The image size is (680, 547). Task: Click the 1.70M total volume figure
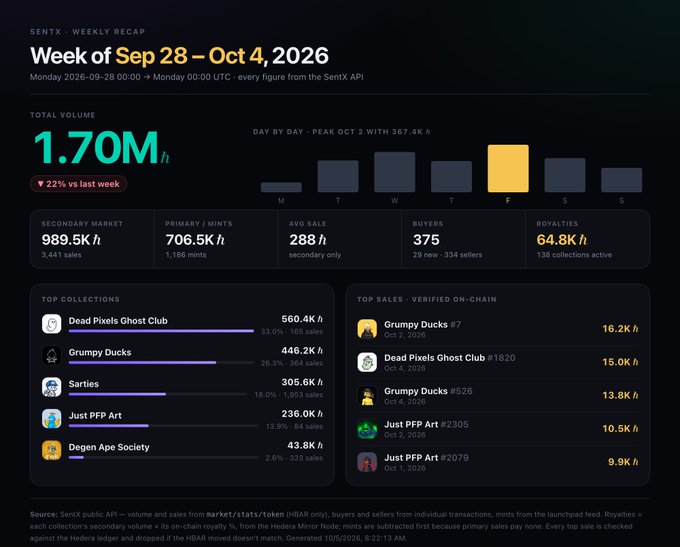(101, 147)
